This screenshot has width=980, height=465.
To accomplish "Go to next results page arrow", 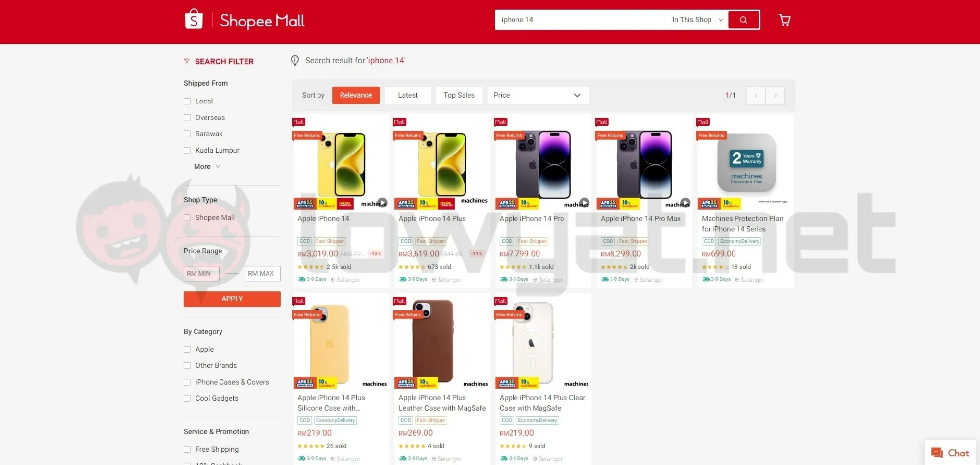I will [x=775, y=96].
